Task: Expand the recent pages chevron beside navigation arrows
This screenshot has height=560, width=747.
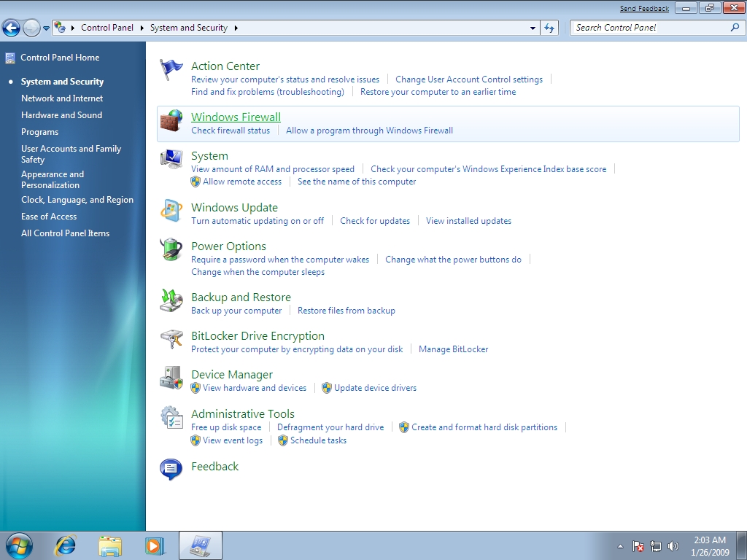Action: coord(46,27)
